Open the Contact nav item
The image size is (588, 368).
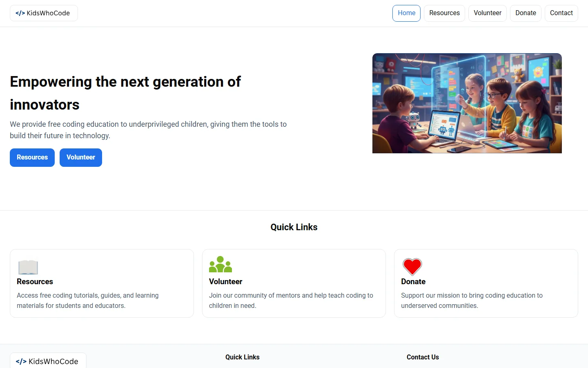[x=561, y=13]
